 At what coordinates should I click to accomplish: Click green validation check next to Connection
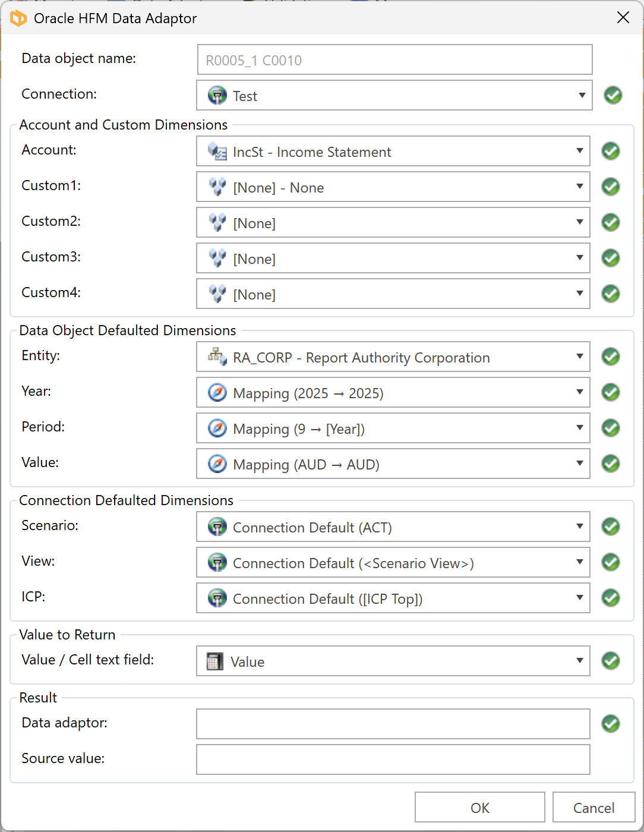[x=613, y=95]
